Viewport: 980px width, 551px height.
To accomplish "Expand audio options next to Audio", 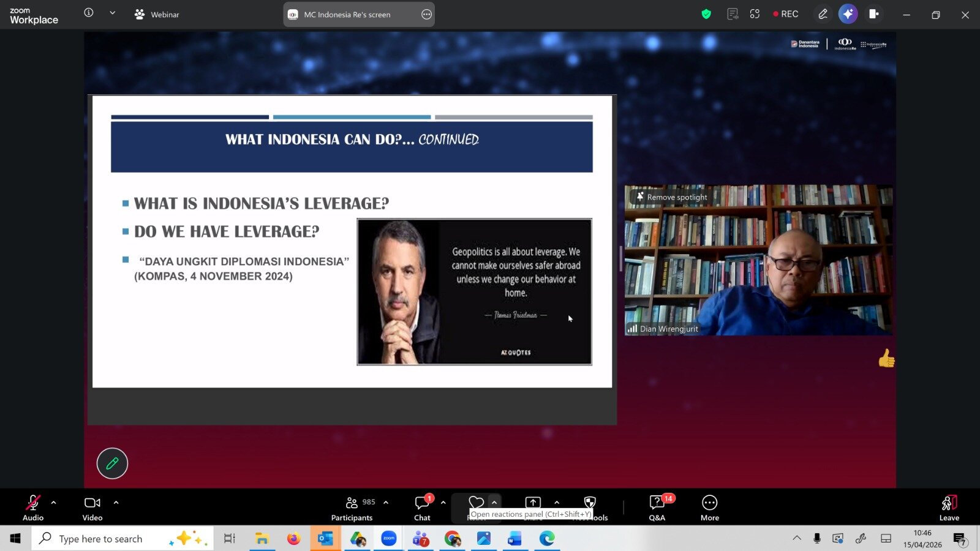I will (x=54, y=503).
